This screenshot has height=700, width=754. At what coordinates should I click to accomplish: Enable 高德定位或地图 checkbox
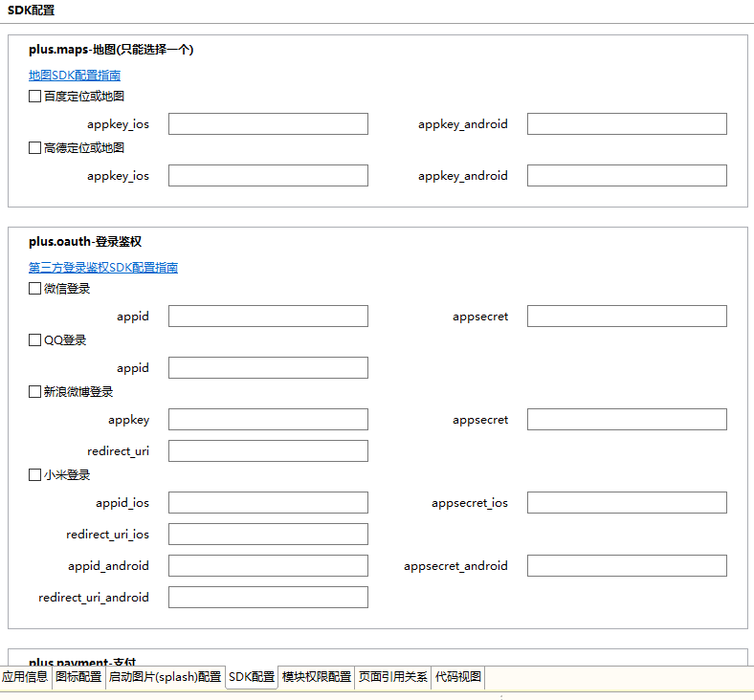click(34, 147)
